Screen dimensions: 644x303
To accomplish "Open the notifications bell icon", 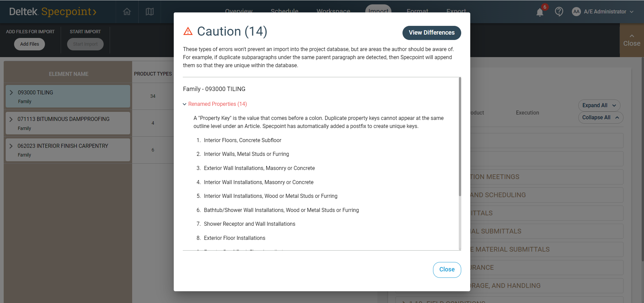I will (540, 12).
